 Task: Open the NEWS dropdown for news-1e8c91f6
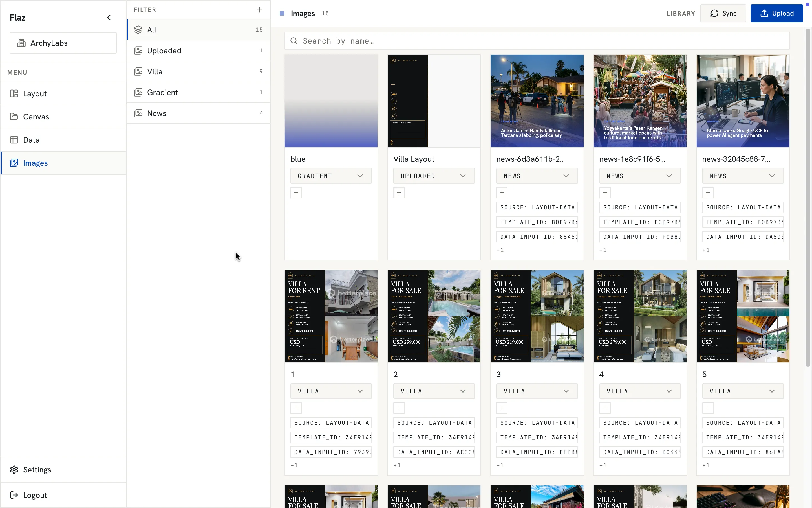pyautogui.click(x=640, y=176)
